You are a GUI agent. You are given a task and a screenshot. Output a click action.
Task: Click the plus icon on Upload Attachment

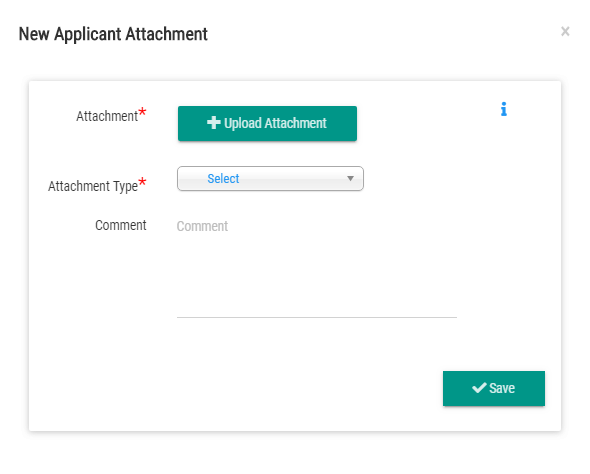click(x=213, y=123)
